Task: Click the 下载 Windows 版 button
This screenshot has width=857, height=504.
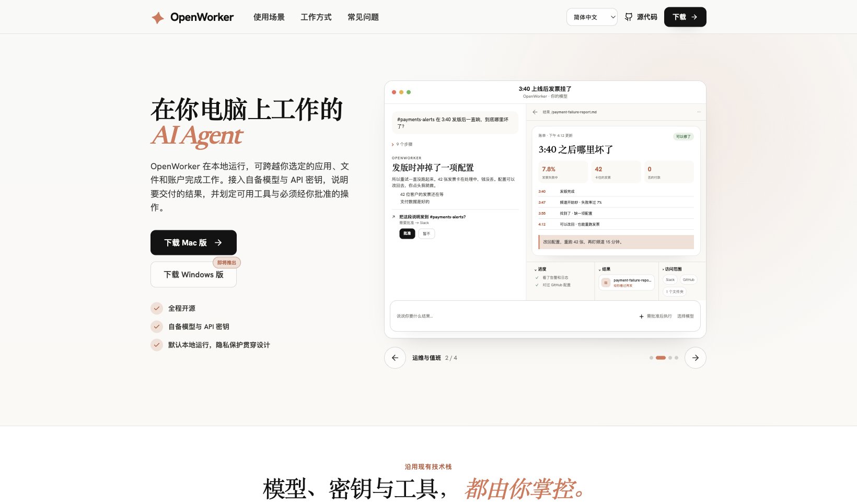Action: click(x=193, y=275)
